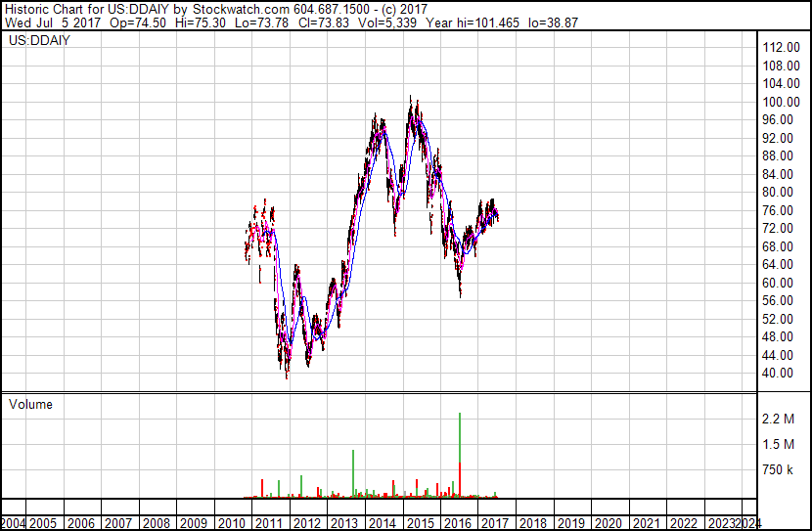Pick the 2004 year on the time axis
Screen dimensions: 812x531
(x=15, y=523)
